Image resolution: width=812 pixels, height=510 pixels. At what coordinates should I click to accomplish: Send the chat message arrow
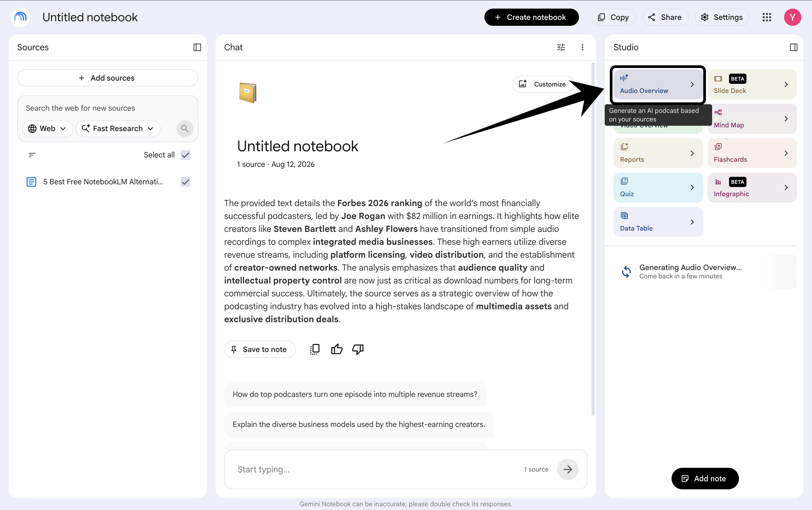coord(568,469)
